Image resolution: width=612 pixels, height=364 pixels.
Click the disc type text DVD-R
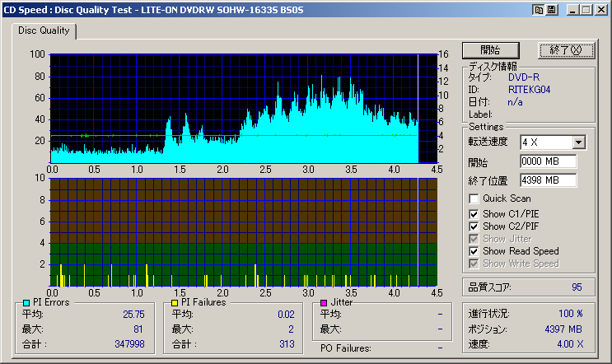point(524,77)
